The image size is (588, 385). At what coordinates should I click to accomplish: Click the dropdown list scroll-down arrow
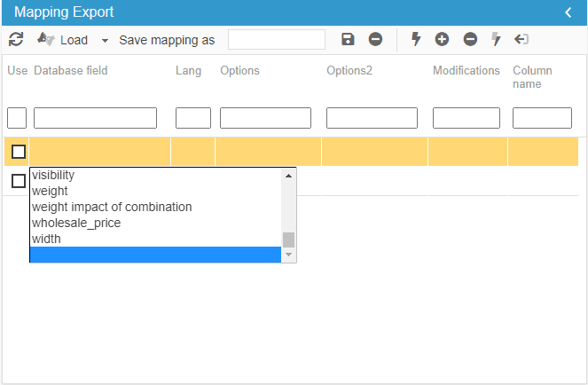(288, 255)
